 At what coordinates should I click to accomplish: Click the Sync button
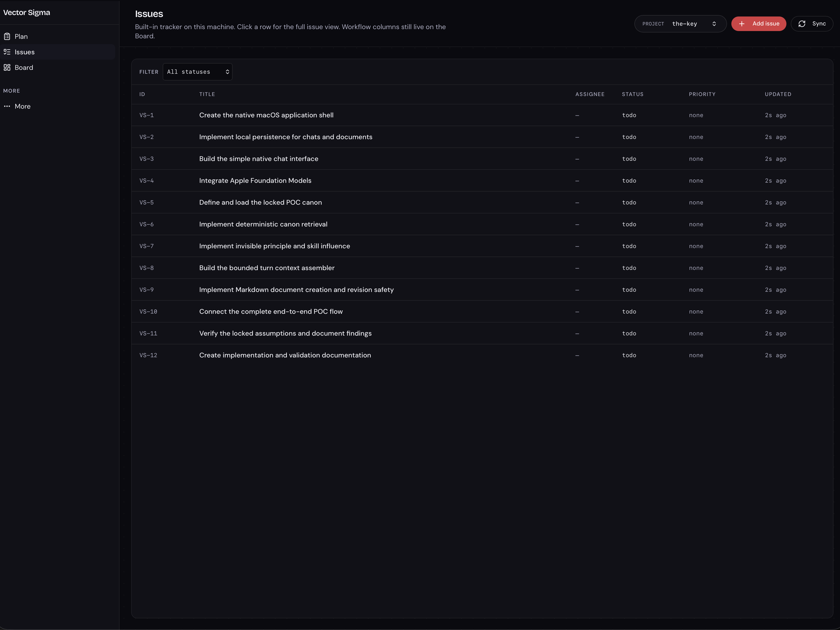coord(812,24)
